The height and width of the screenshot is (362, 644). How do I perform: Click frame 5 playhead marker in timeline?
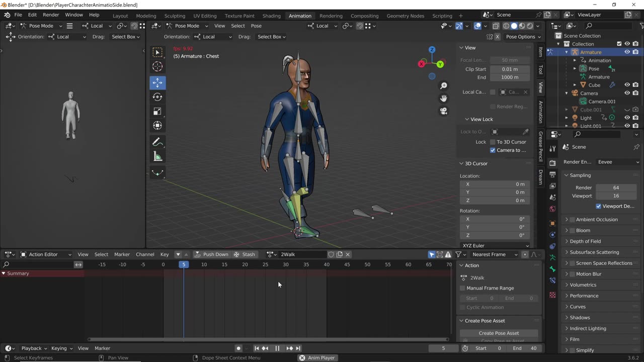184,264
